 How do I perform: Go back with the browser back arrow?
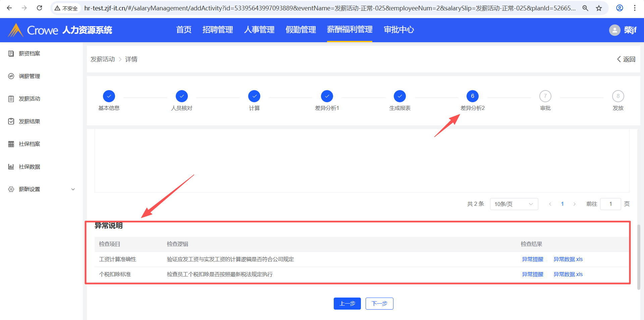pyautogui.click(x=9, y=8)
